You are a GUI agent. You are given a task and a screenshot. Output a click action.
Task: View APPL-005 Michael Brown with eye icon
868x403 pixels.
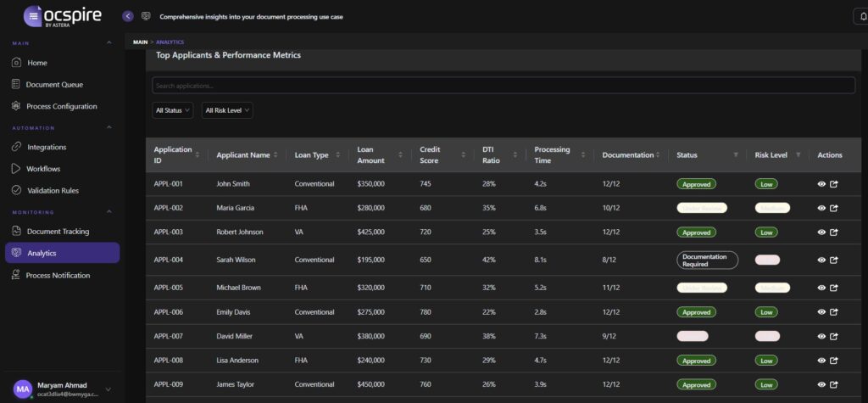tap(821, 288)
